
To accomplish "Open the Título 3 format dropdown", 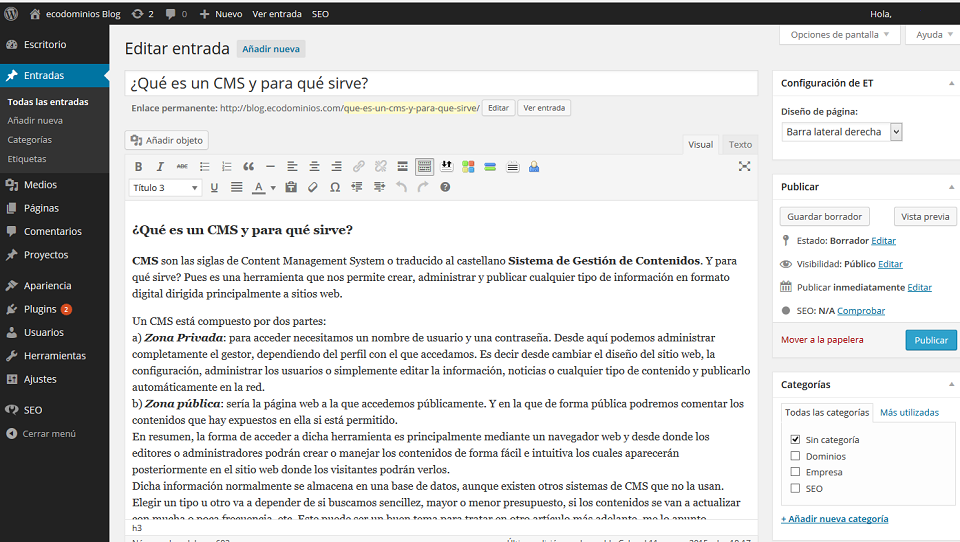I will pos(165,187).
